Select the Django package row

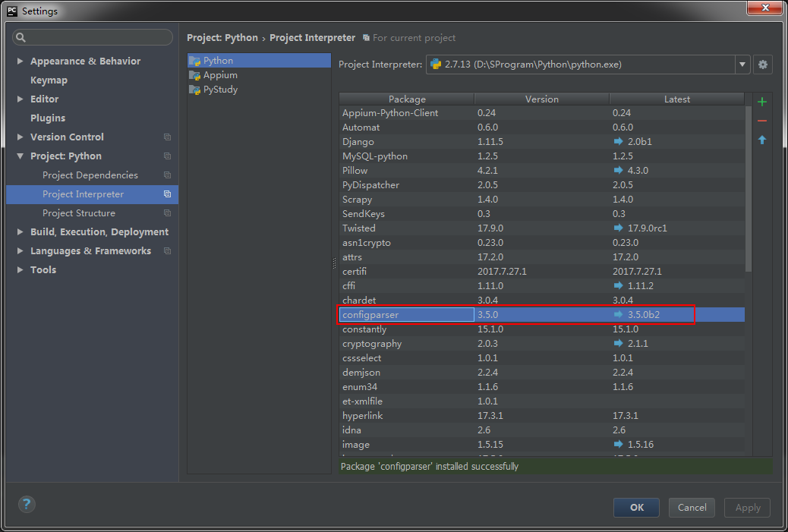[x=542, y=142]
